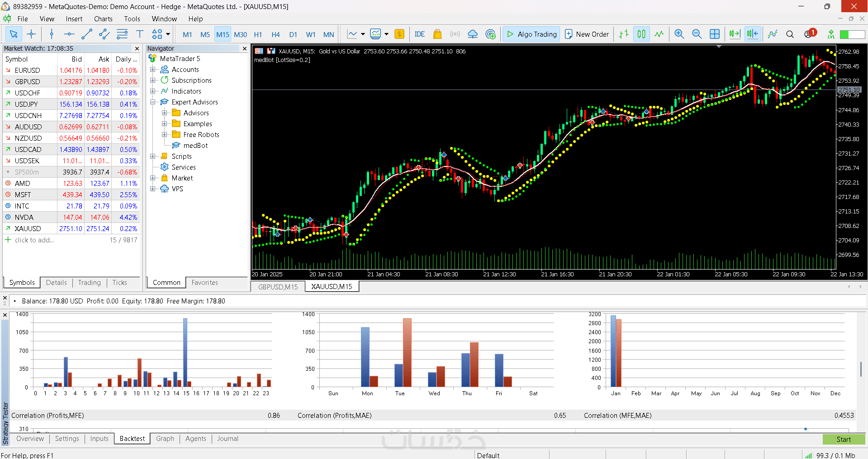Toggle chart auto scroll
The image size is (868, 459).
point(735,34)
